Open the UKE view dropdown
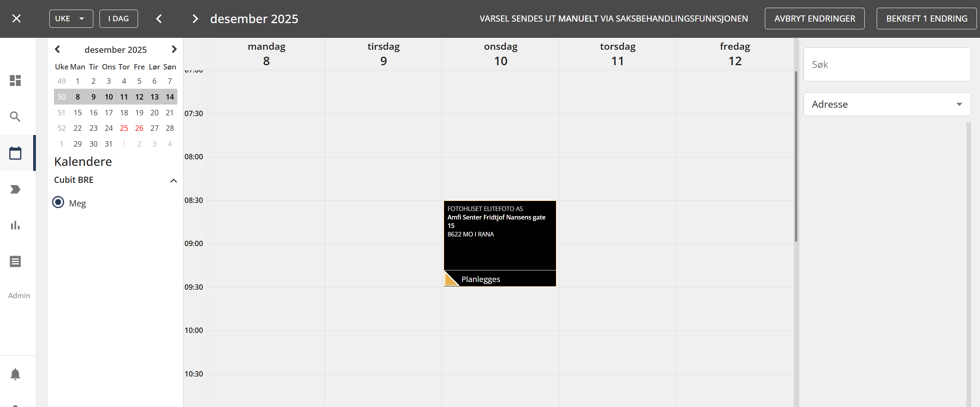 [x=71, y=19]
